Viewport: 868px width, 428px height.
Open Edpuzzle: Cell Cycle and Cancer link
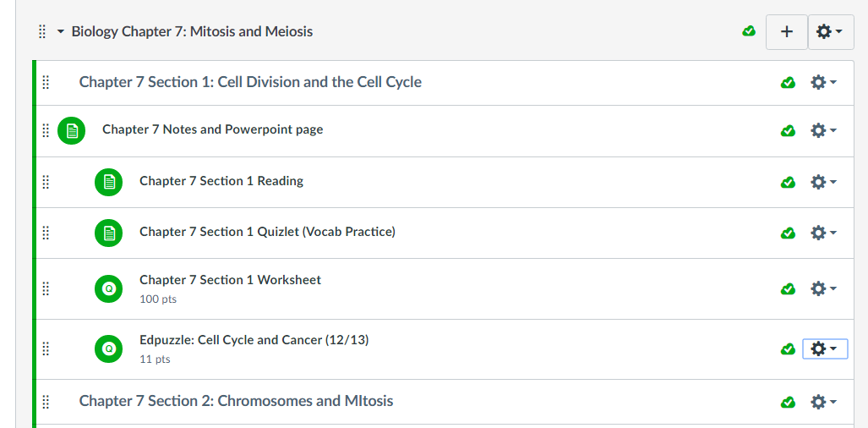254,340
